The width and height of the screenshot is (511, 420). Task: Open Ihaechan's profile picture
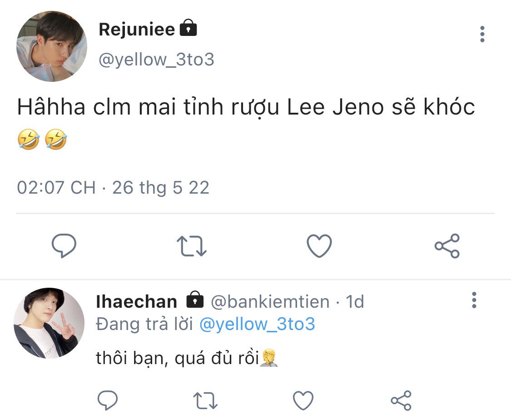point(49,323)
